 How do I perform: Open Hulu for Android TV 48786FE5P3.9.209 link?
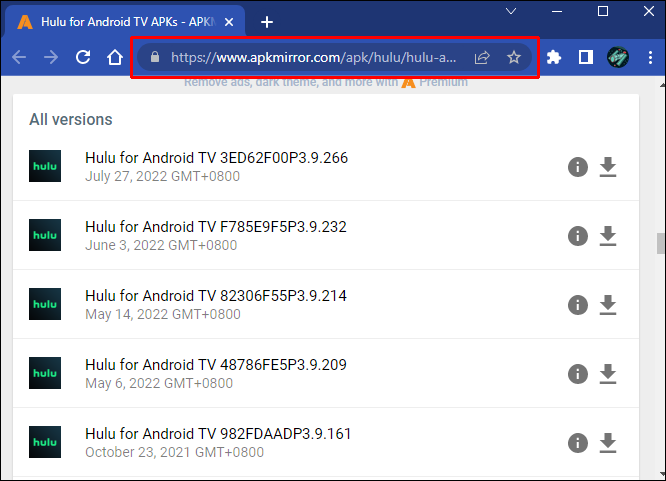click(x=216, y=365)
